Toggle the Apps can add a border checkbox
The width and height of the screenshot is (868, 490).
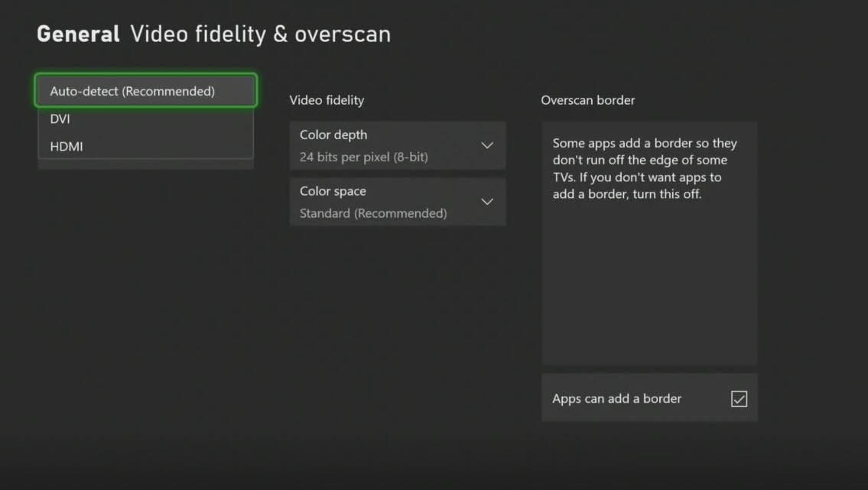(739, 399)
